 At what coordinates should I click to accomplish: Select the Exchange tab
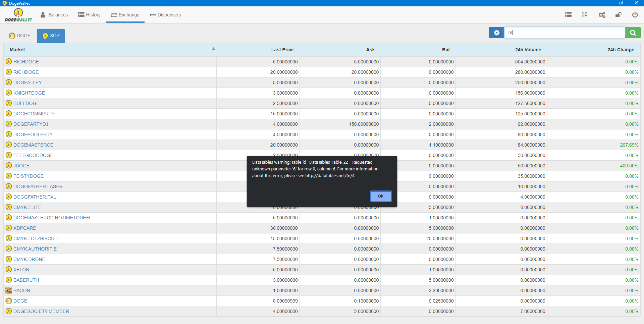pos(125,15)
